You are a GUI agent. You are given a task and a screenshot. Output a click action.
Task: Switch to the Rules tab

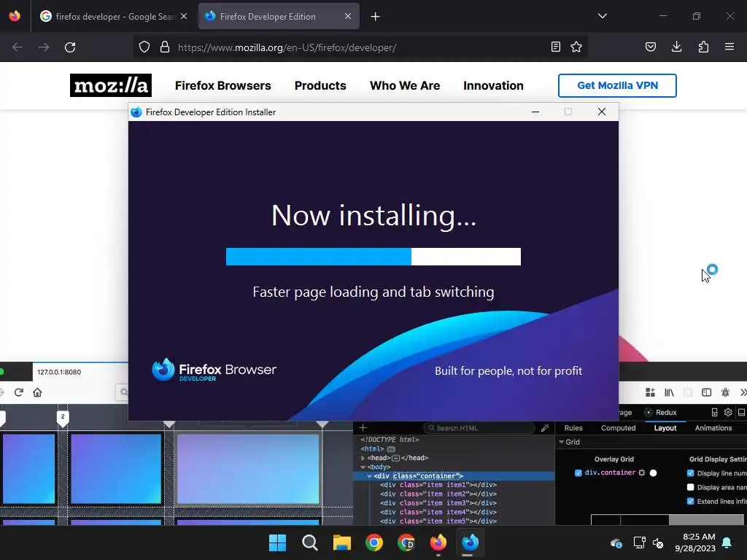coord(573,428)
